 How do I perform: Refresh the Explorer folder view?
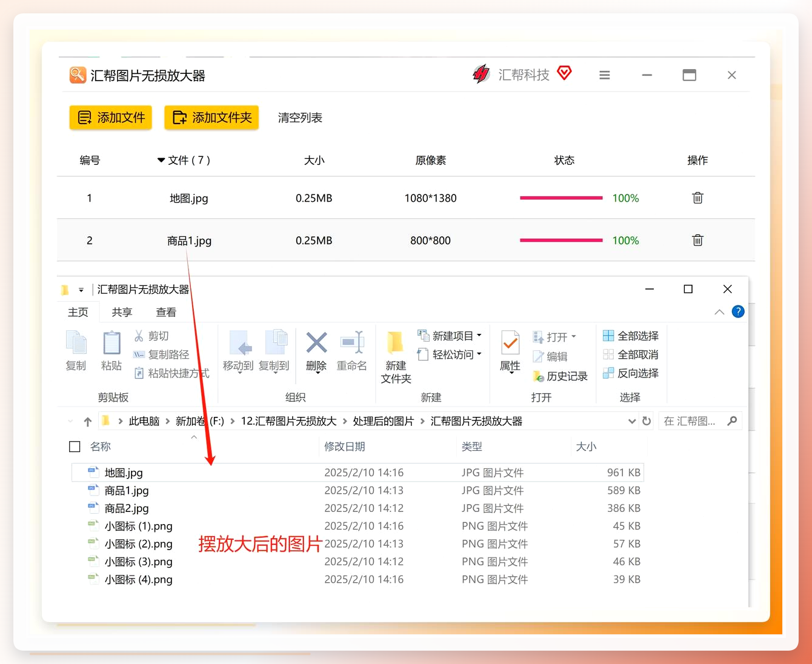(x=647, y=421)
